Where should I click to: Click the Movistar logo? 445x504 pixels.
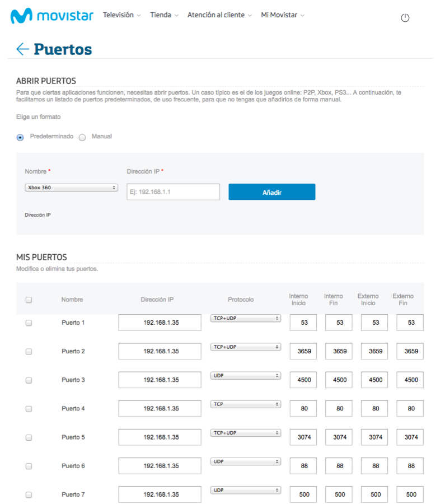[x=51, y=16]
